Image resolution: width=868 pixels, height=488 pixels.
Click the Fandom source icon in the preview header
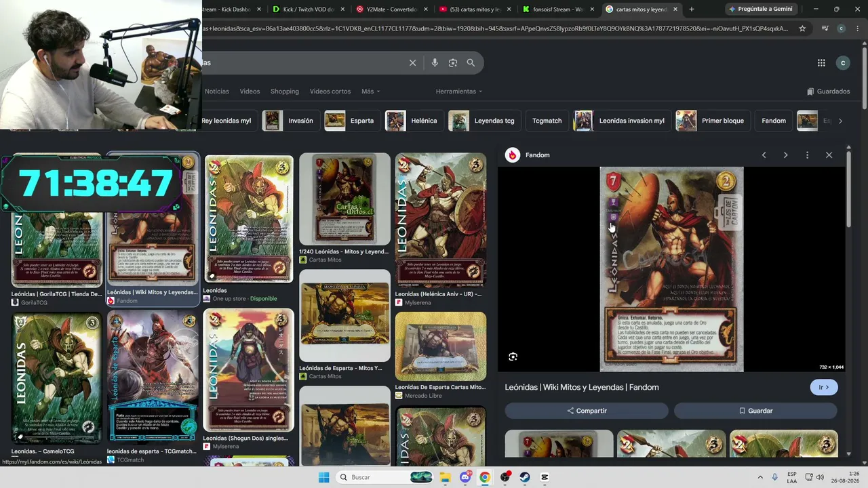(x=513, y=155)
